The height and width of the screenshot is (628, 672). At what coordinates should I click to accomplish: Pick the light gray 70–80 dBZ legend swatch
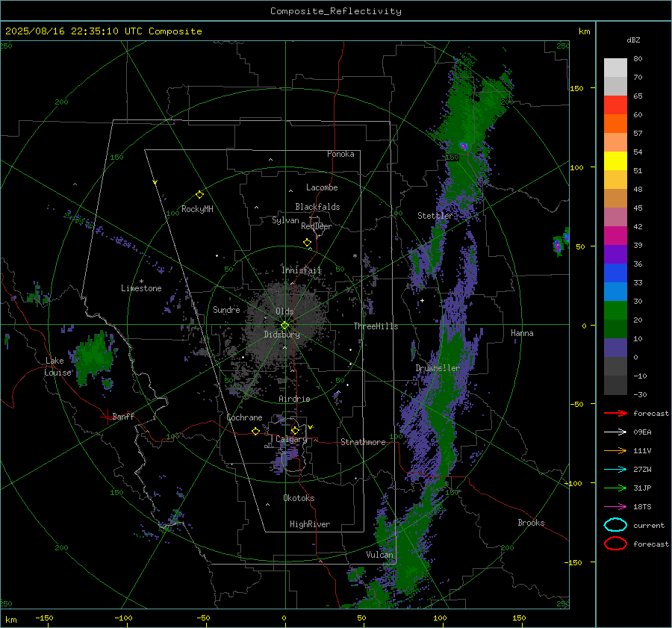click(x=615, y=68)
